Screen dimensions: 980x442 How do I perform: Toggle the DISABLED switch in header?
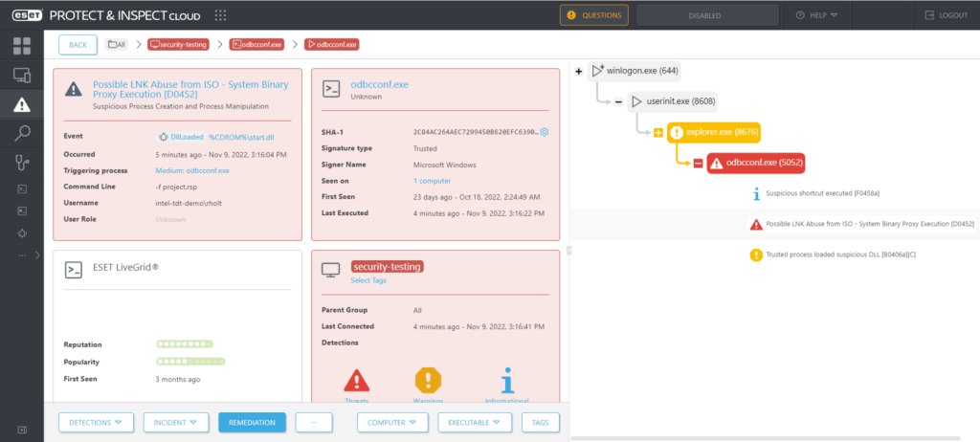(x=703, y=15)
